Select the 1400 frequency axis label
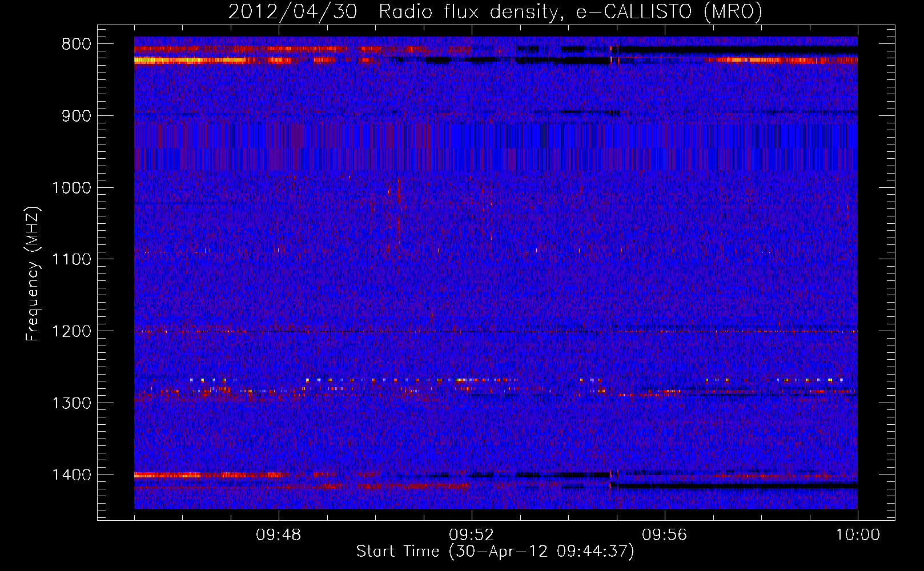The image size is (924, 571). tap(71, 475)
